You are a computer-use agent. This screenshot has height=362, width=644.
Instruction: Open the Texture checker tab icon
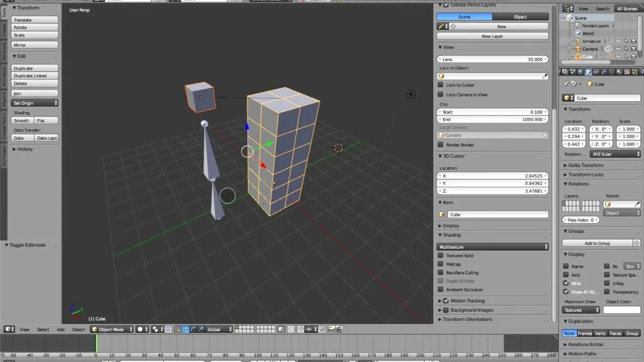pos(627,72)
